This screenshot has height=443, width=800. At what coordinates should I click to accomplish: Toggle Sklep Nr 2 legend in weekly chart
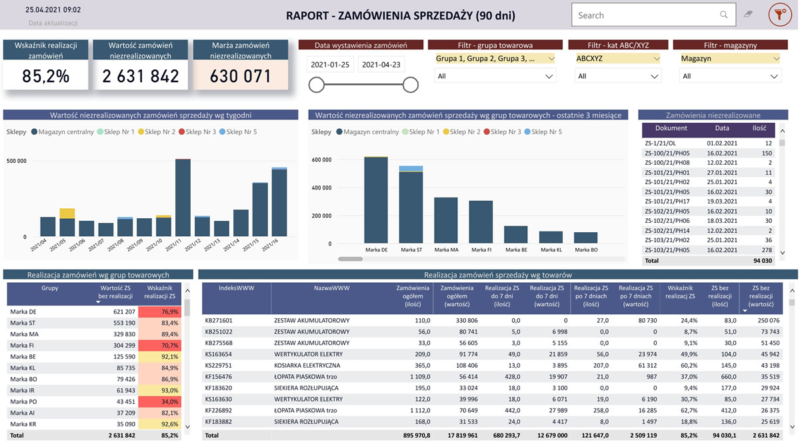click(142, 132)
